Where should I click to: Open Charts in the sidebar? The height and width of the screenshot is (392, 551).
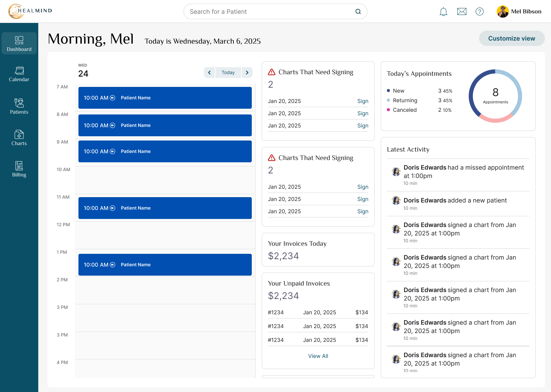pyautogui.click(x=19, y=138)
